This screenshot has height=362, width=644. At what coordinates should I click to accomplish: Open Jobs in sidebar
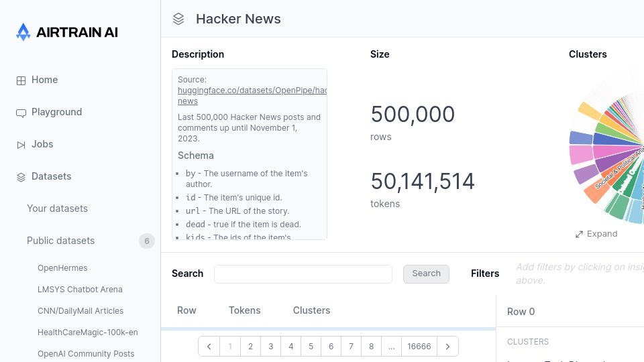(x=42, y=144)
